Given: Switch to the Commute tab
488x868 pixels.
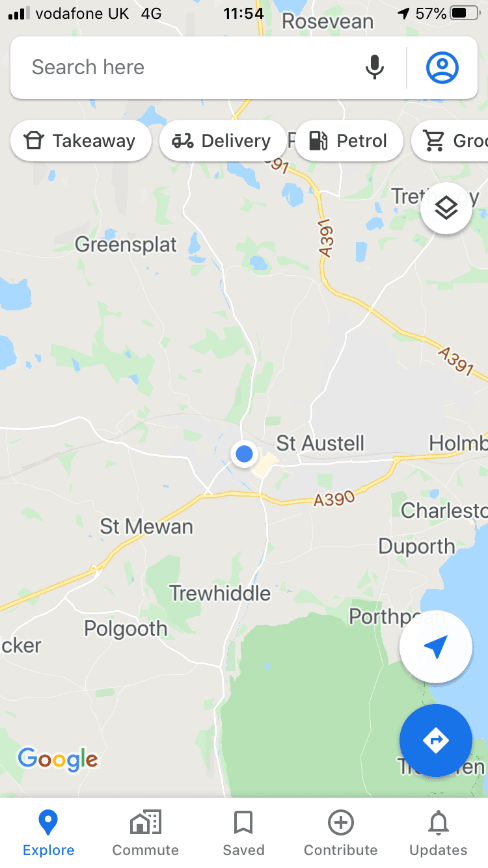Looking at the screenshot, I should pos(146,833).
